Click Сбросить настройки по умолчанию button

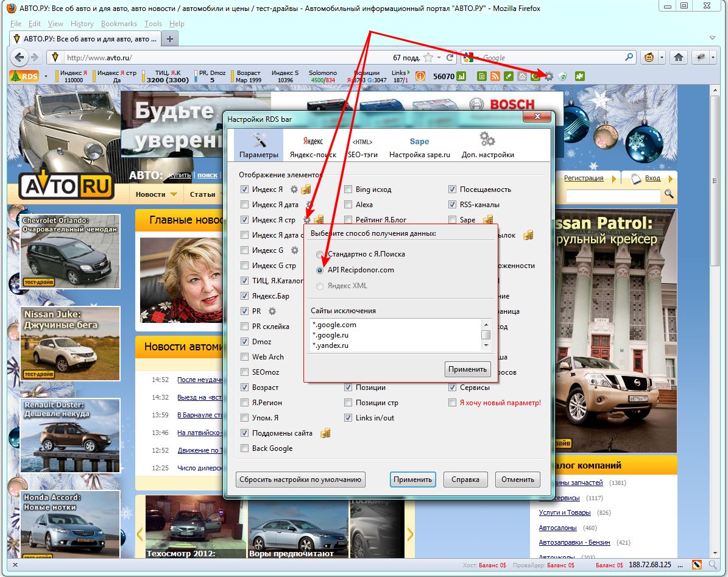300,479
